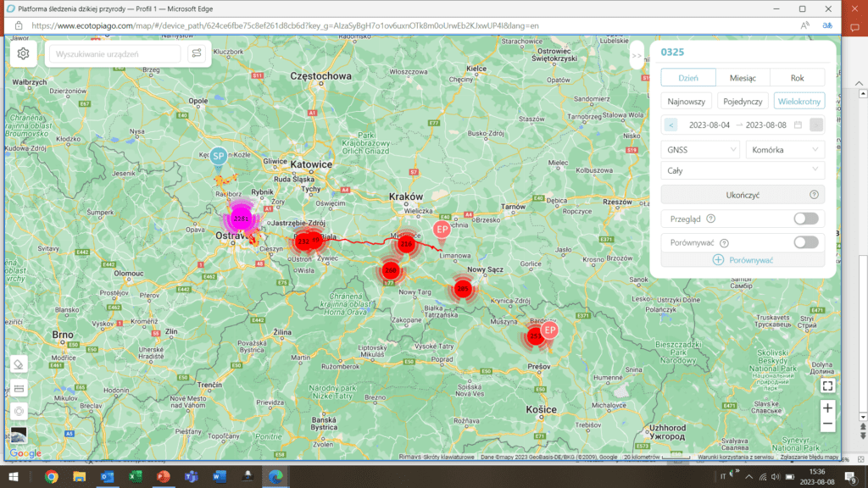Image resolution: width=868 pixels, height=488 pixels.
Task: Switch to the Rok tab
Action: point(797,77)
